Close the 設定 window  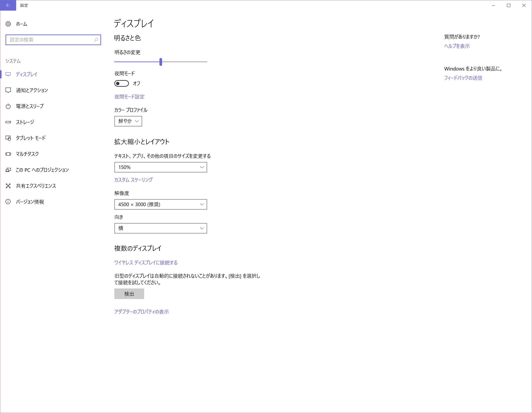click(x=524, y=5)
